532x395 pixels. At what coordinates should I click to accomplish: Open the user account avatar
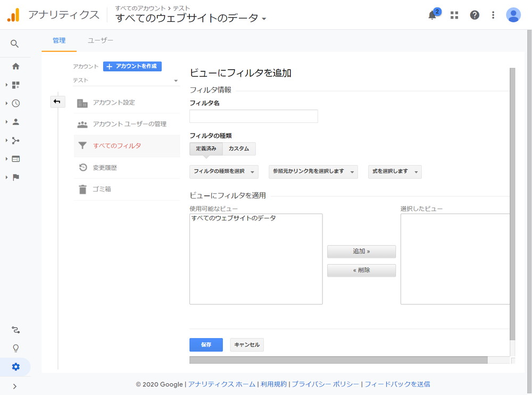click(x=513, y=15)
